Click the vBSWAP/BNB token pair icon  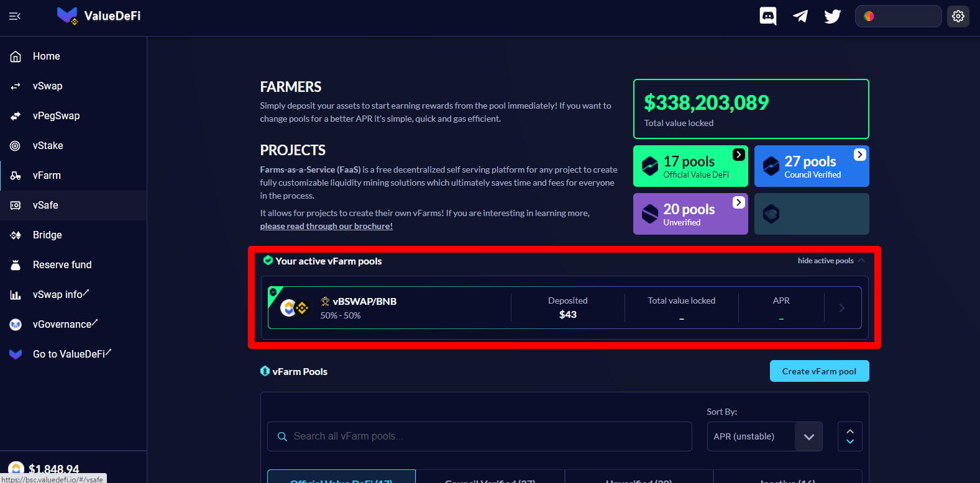coord(295,308)
